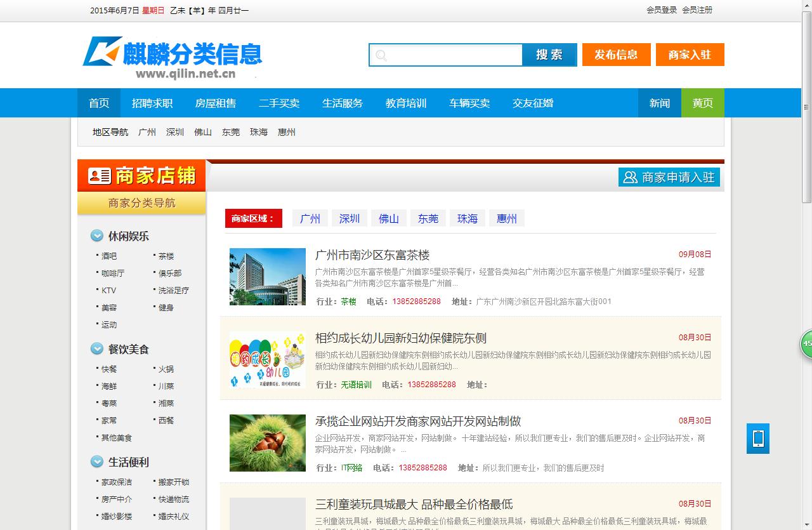Open 快递物流 in the sidebar
This screenshot has height=530, width=812.
pyautogui.click(x=174, y=500)
